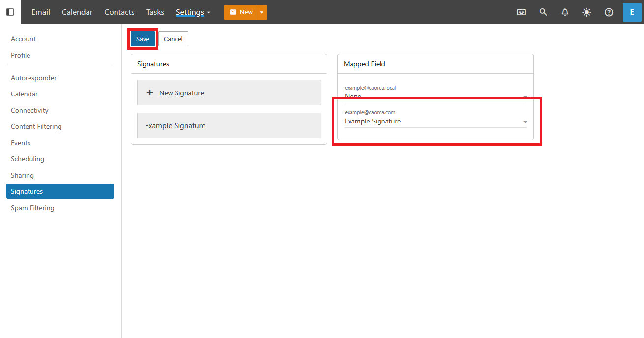Expand the Settings menu

pos(193,12)
